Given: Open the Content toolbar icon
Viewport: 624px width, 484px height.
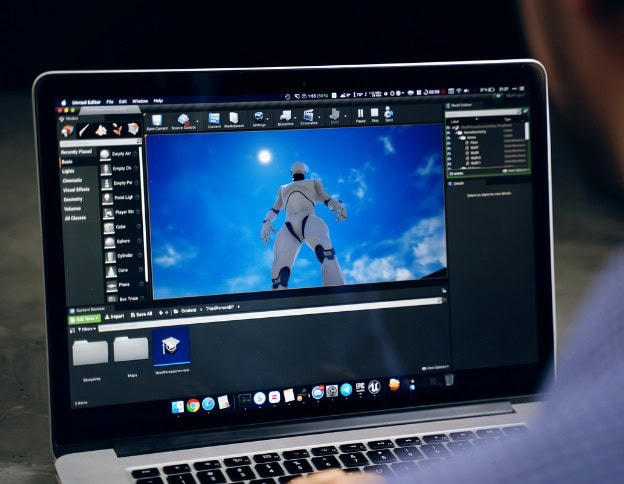Looking at the screenshot, I should [214, 120].
